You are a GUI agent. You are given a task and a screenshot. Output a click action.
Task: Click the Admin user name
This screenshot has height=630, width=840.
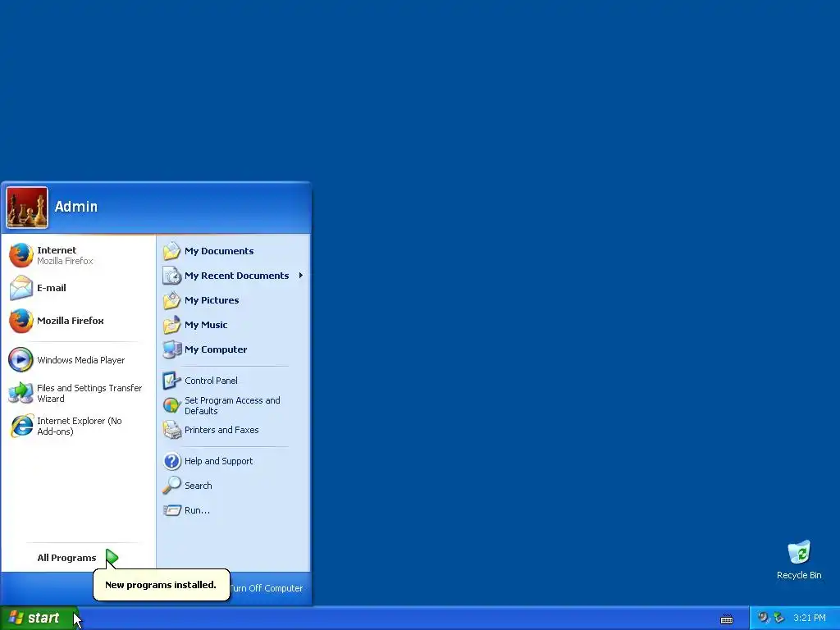(x=76, y=207)
